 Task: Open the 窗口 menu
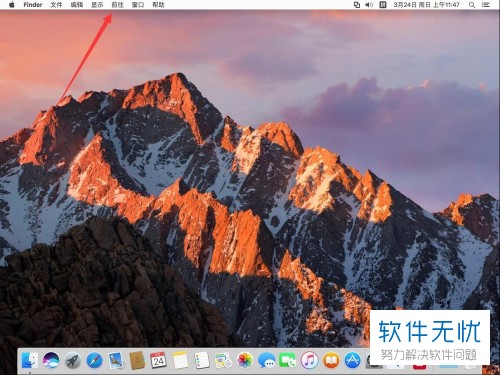[x=138, y=5]
